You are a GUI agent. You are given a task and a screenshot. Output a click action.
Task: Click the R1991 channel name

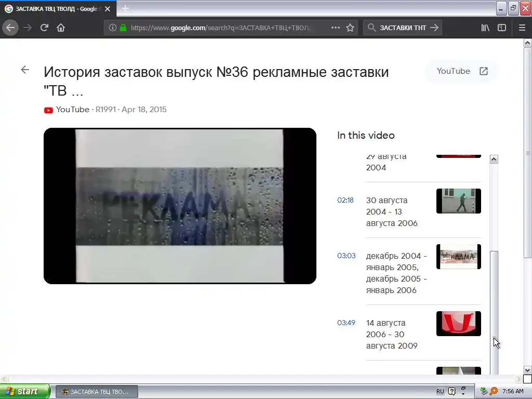105,110
